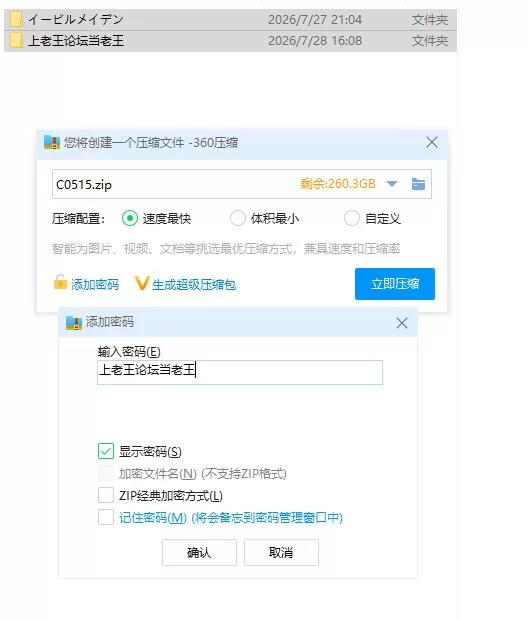Click the date 2026/7/28 16:08
Viewport: 528px width, 620px height.
315,41
